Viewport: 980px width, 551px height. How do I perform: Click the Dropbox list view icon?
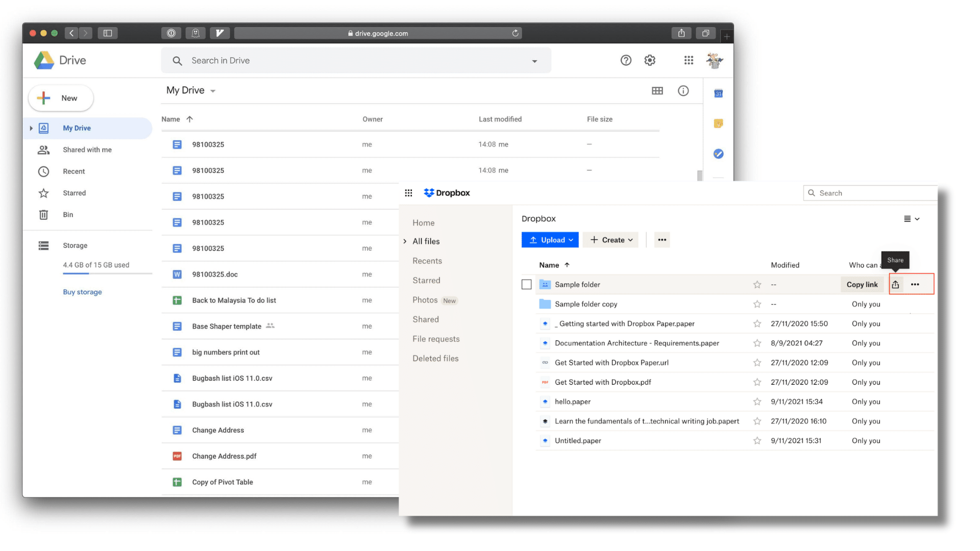point(908,219)
